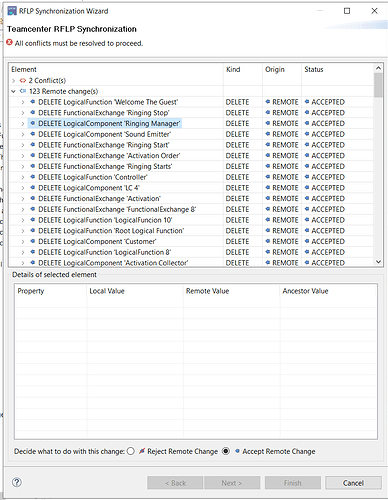The width and height of the screenshot is (388, 500).
Task: Select the Reject Remote Change radio button
Action: tap(131, 451)
